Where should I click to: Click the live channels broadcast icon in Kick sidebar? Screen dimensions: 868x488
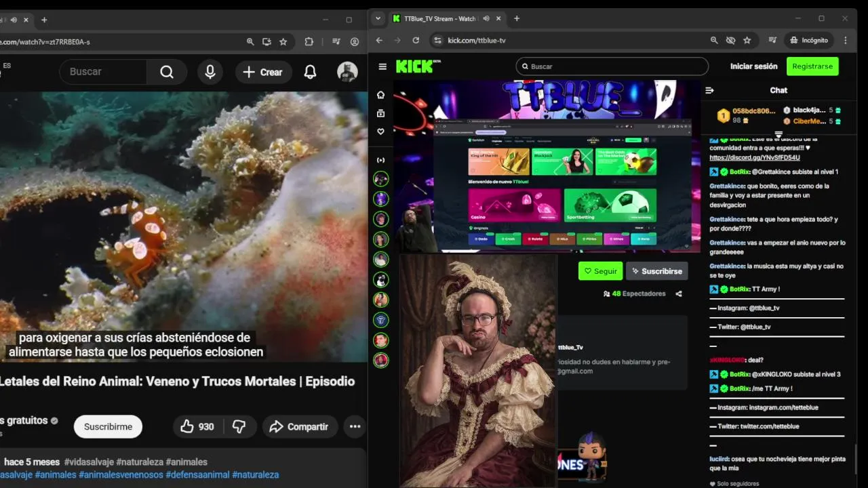point(381,160)
